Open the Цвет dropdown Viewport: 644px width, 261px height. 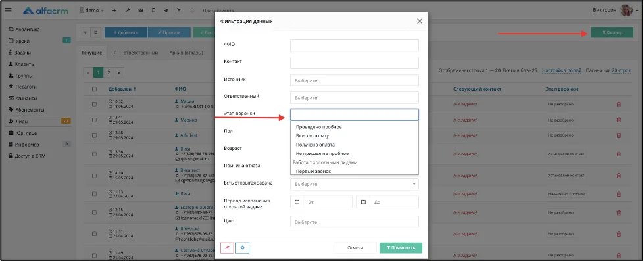click(x=355, y=222)
